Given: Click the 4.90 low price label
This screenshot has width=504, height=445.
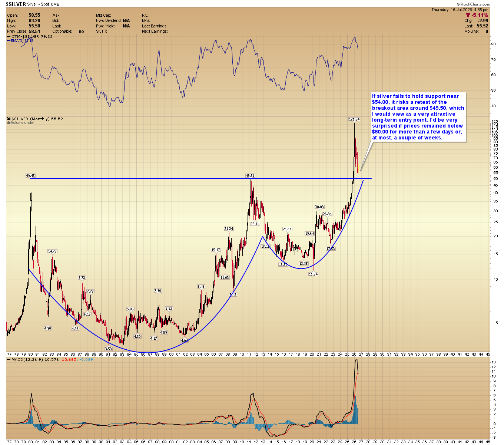Looking at the screenshot, I should 47,329.
